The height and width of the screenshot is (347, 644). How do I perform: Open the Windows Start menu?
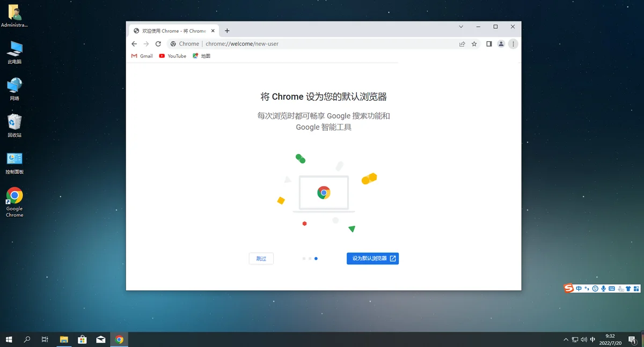9,339
